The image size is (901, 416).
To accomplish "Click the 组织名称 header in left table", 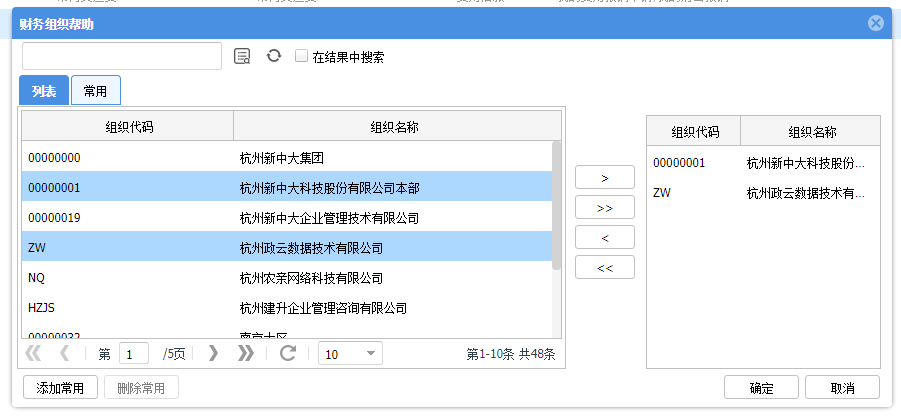I will [x=397, y=126].
